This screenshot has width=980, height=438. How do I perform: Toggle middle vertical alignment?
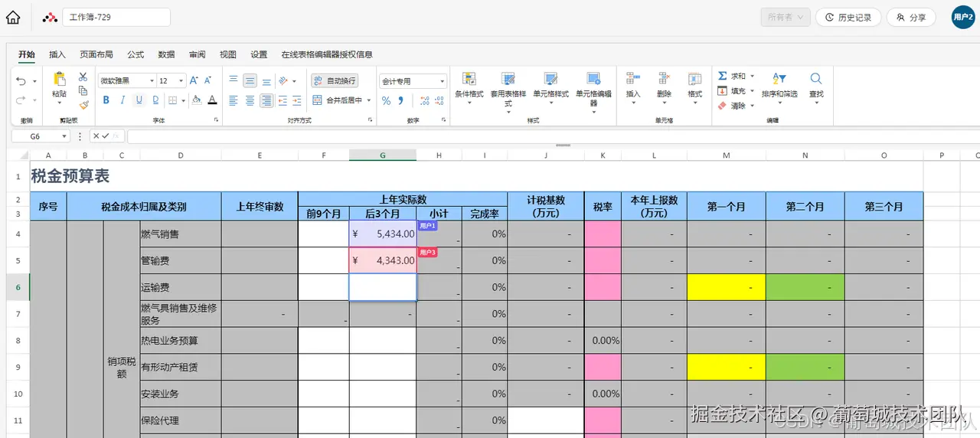tap(250, 80)
